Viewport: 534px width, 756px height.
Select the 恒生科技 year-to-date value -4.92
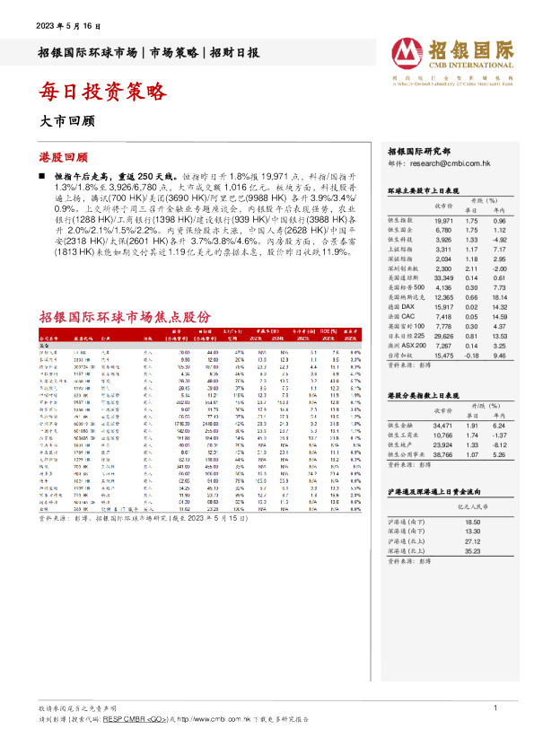pyautogui.click(x=499, y=240)
